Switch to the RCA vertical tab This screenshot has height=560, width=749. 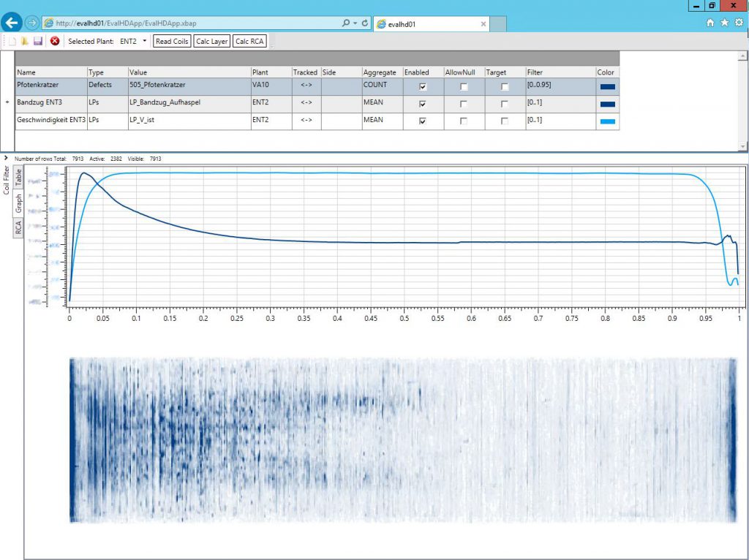click(19, 227)
